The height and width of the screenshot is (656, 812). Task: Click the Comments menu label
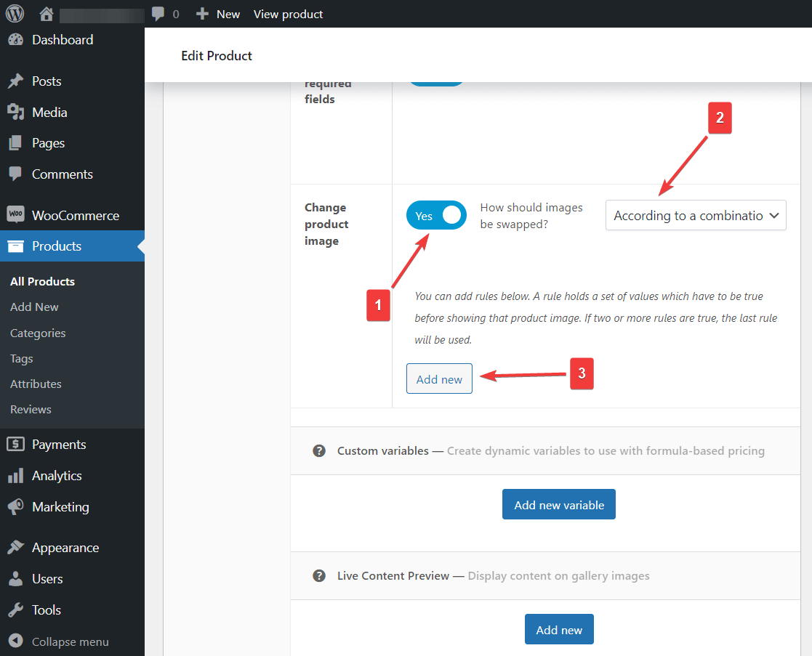coord(62,174)
